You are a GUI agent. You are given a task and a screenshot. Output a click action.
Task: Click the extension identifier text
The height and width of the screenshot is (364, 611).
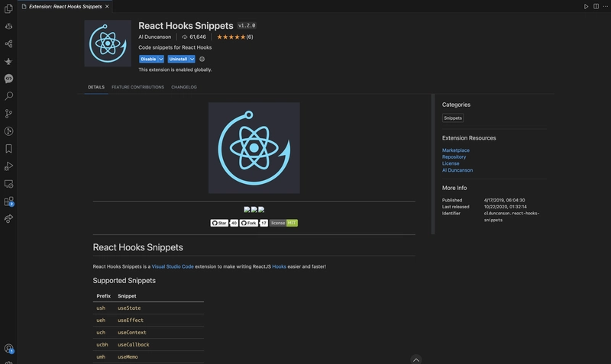coord(512,217)
